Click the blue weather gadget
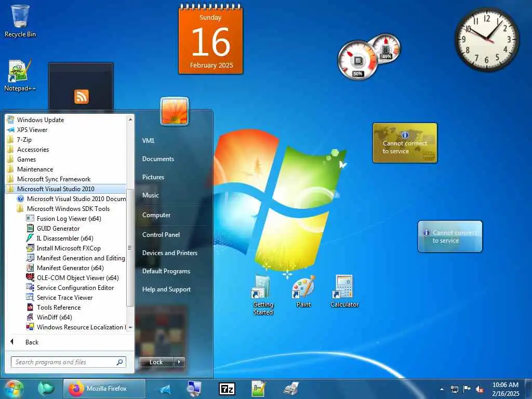532x399 pixels. 450,236
